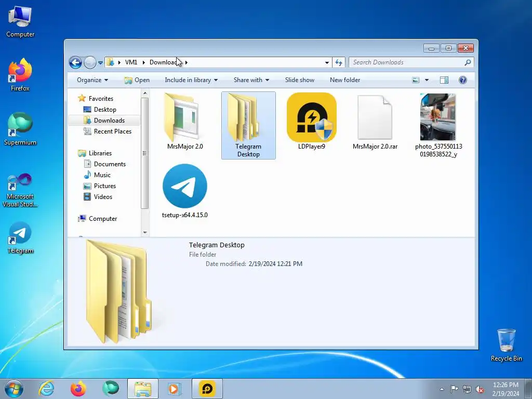Viewport: 532px width, 399px height.
Task: Open the Windows Start menu
Action: 14,389
